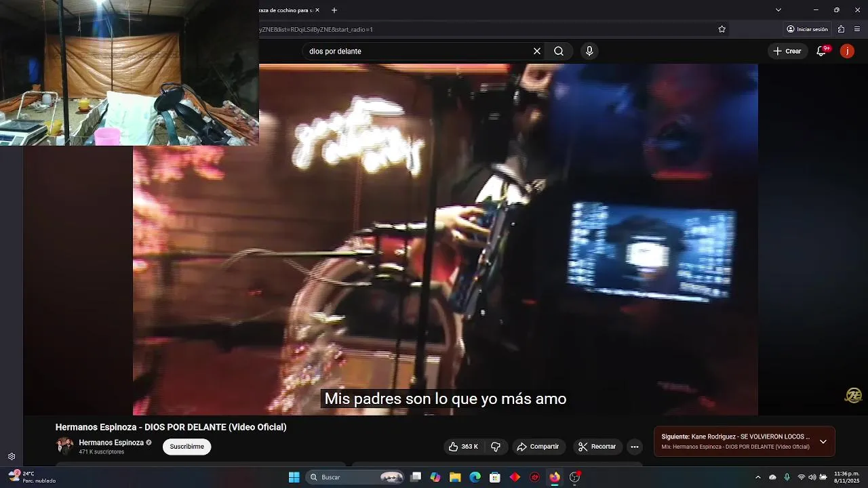The height and width of the screenshot is (488, 868).
Task: Expand the list-all-tabs chevron
Action: [778, 10]
